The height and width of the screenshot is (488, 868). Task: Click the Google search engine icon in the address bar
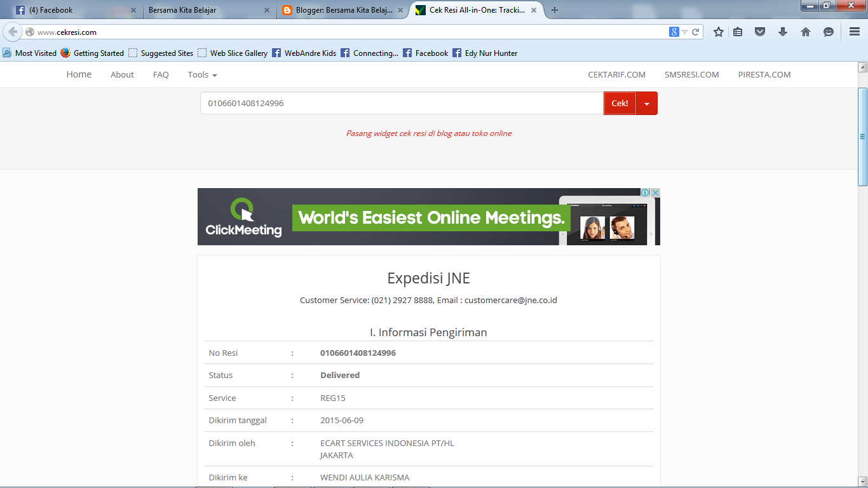[x=674, y=32]
